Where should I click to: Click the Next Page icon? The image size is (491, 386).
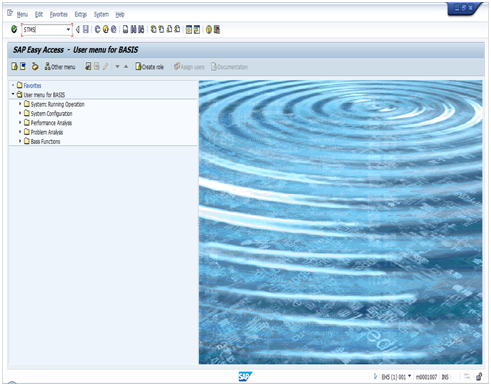pos(169,29)
